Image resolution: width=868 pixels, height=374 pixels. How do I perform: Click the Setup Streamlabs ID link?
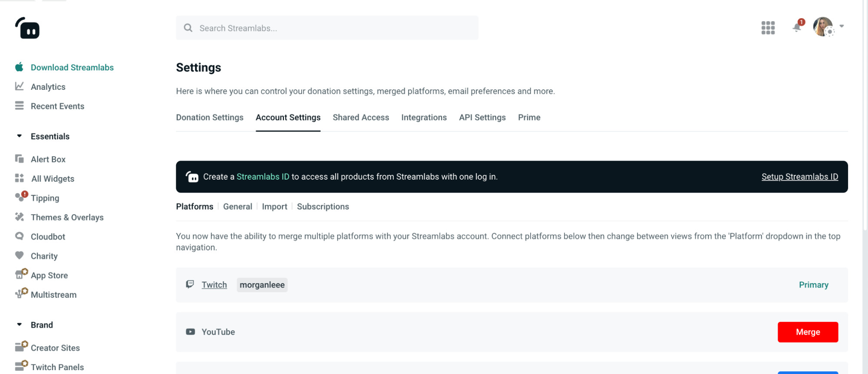click(799, 177)
